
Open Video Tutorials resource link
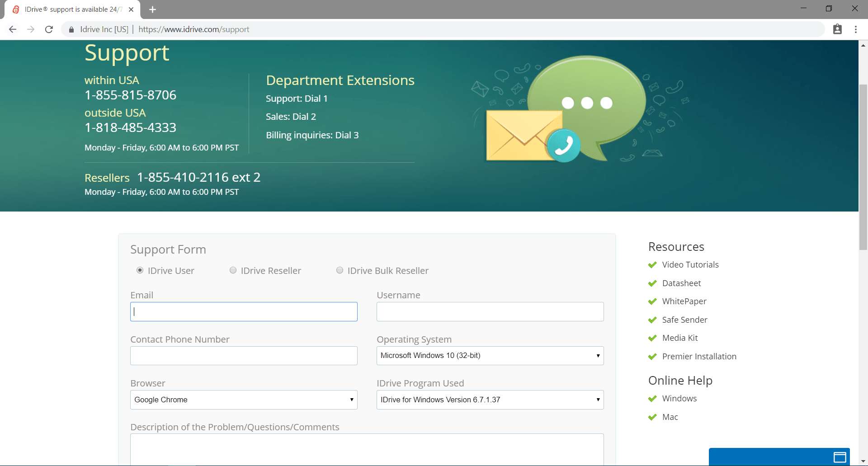click(690, 265)
